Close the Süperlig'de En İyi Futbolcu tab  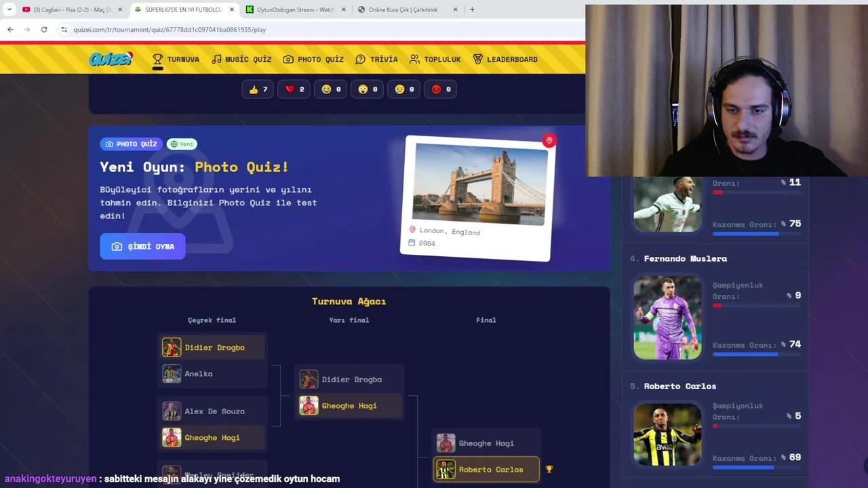click(232, 9)
